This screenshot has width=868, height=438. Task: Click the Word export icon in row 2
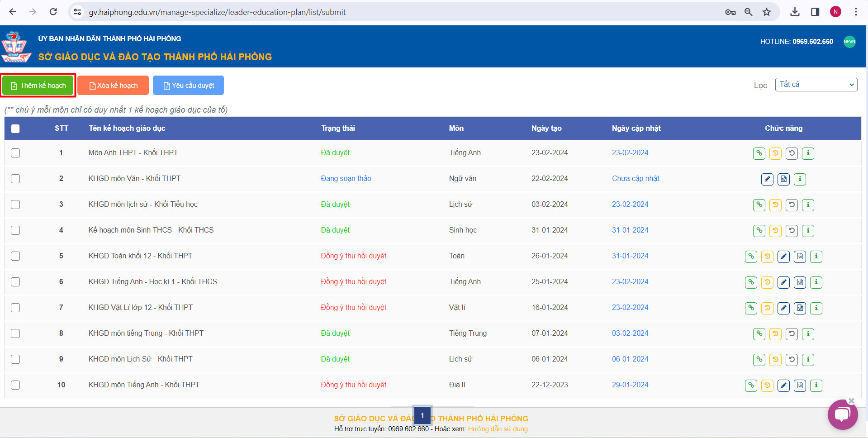click(783, 179)
